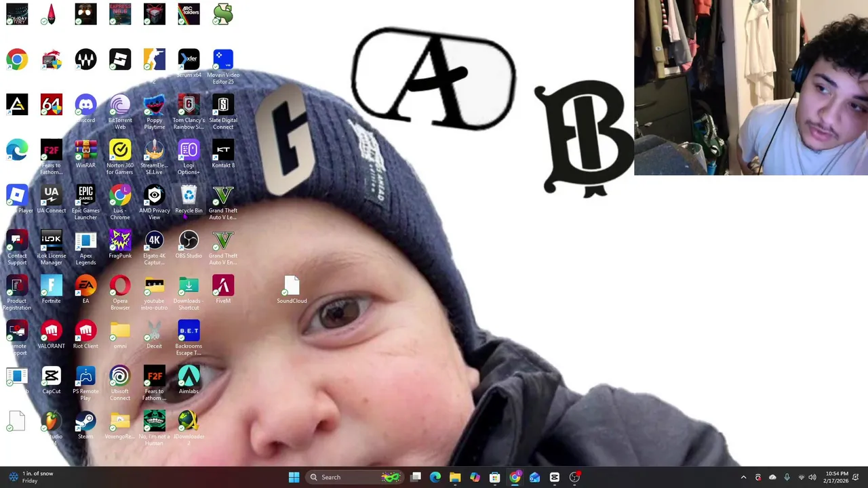Image resolution: width=868 pixels, height=488 pixels.
Task: Open the Riot Client shortcut
Action: pos(85,335)
